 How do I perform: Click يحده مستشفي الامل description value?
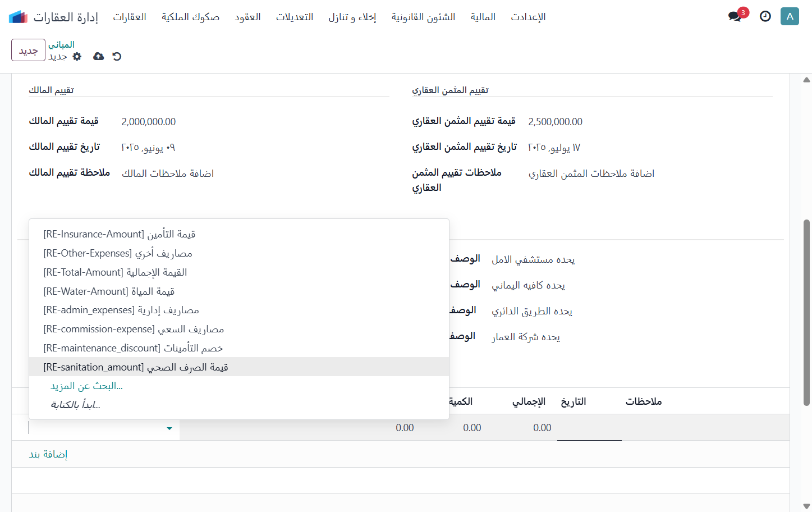[533, 259]
